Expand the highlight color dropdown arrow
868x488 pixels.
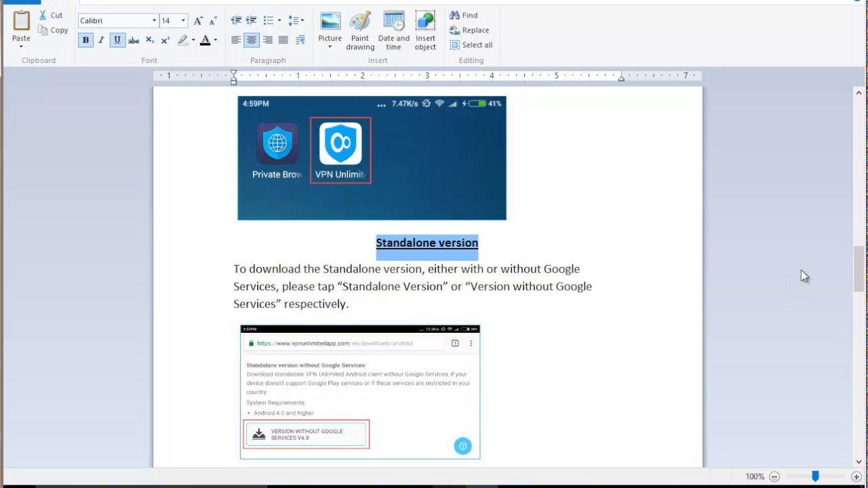click(193, 40)
